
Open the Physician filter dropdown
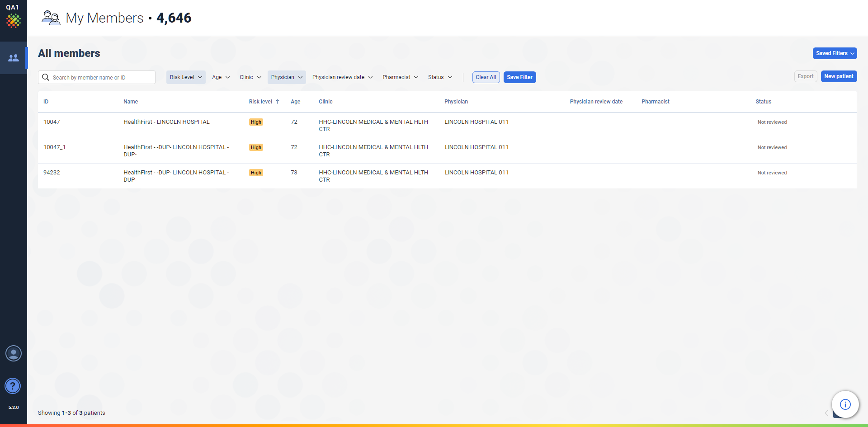coord(287,77)
